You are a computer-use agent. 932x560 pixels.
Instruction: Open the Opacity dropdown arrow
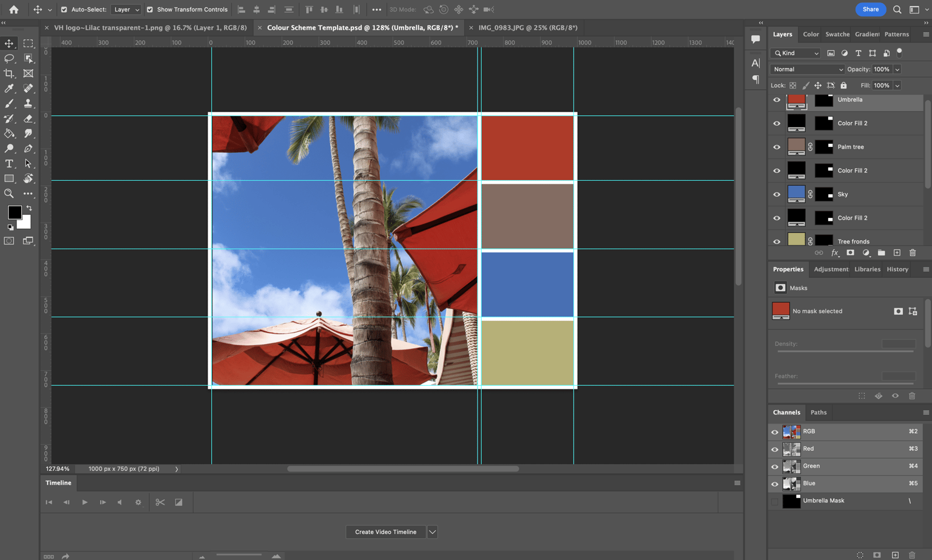click(x=897, y=69)
